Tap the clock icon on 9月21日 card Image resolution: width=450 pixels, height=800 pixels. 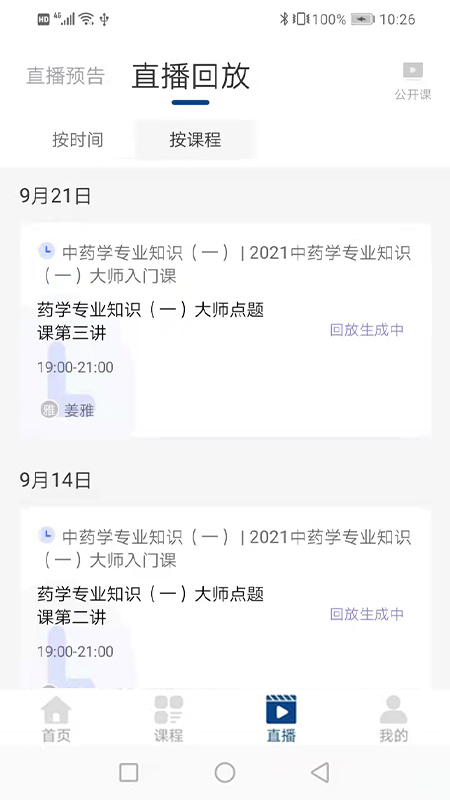coord(47,251)
